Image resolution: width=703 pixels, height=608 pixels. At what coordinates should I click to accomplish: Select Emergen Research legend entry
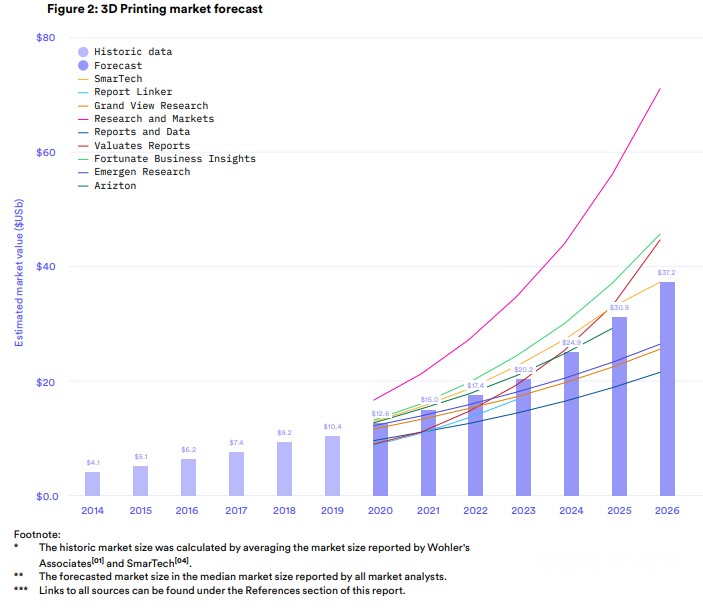141,172
